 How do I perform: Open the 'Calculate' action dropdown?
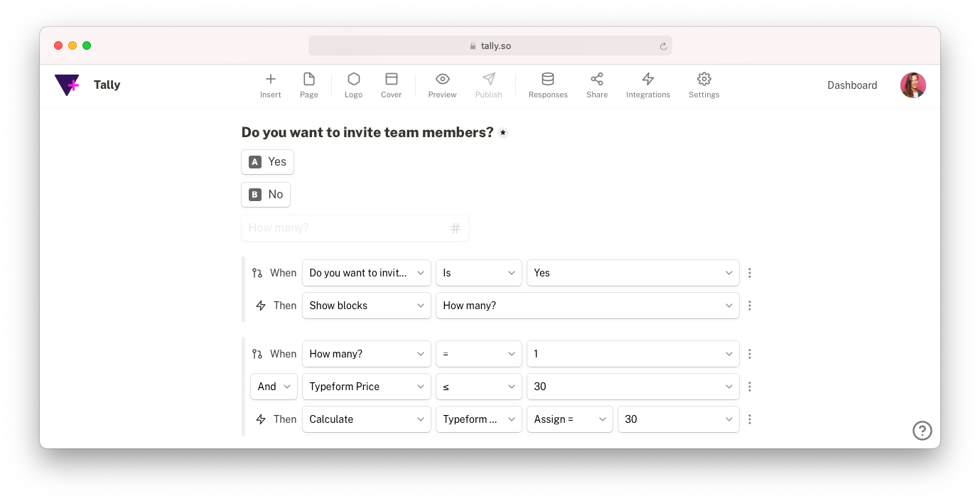[x=367, y=419]
